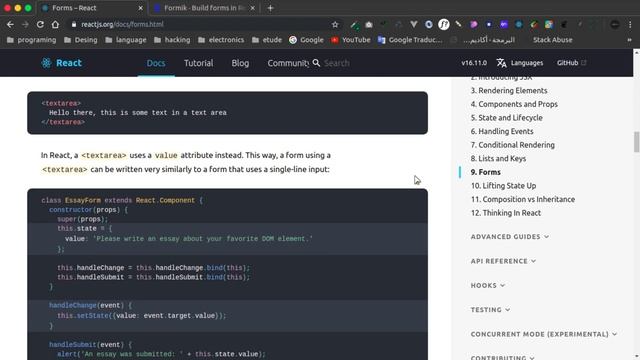Switch to the Forms – React tab
Screen dimensions: 640x360
click(x=92, y=8)
